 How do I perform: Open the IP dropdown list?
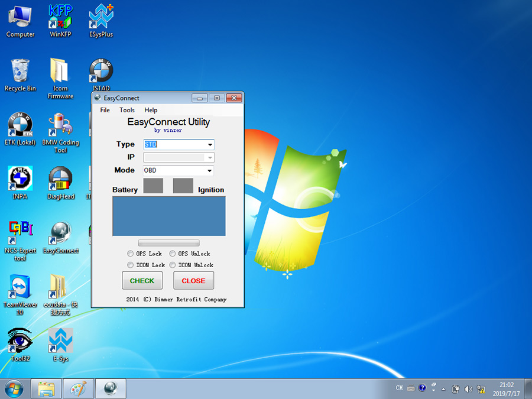(x=210, y=157)
